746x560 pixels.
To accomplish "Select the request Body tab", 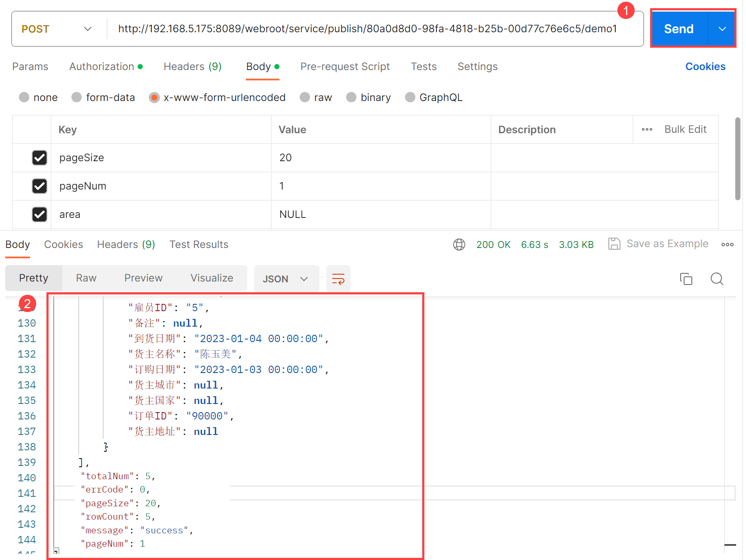I will click(x=263, y=67).
